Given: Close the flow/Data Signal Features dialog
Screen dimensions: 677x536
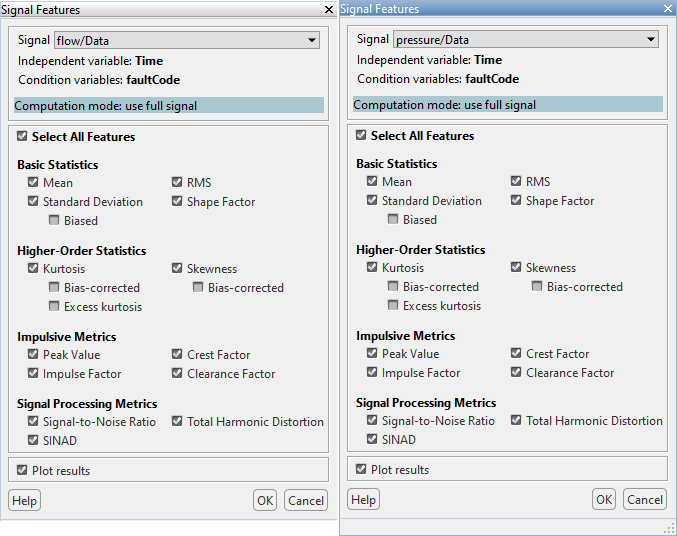Looking at the screenshot, I should 329,9.
